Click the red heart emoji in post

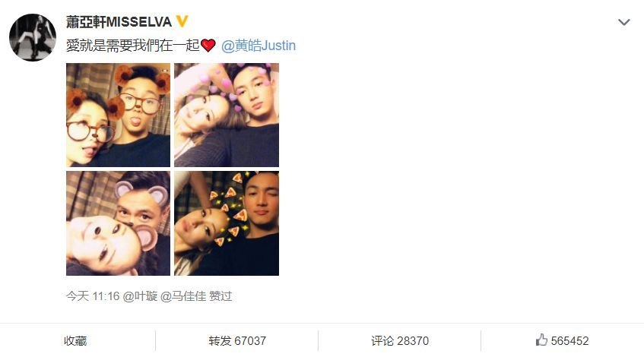208,45
